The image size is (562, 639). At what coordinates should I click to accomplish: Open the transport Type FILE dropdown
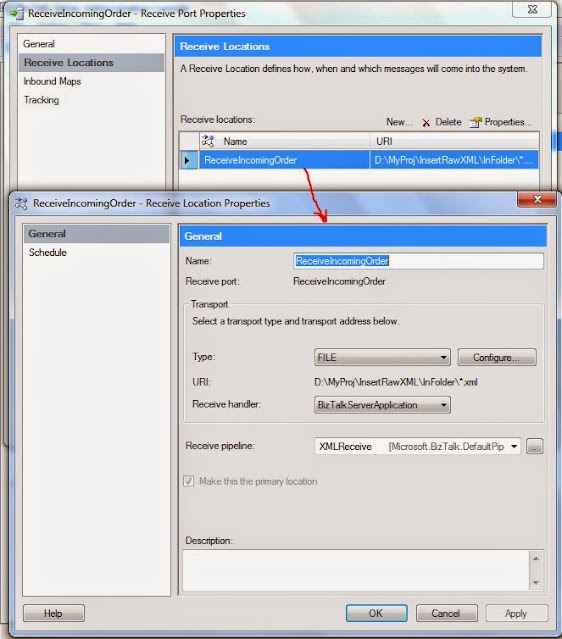click(x=382, y=357)
